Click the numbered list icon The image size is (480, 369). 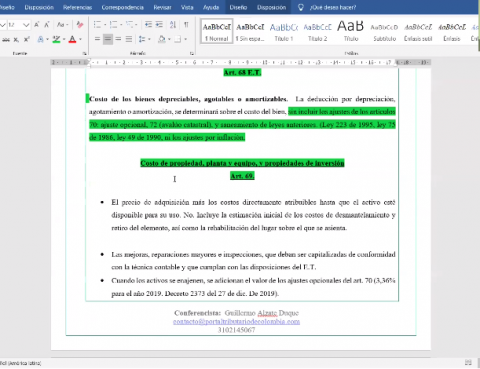click(x=113, y=25)
